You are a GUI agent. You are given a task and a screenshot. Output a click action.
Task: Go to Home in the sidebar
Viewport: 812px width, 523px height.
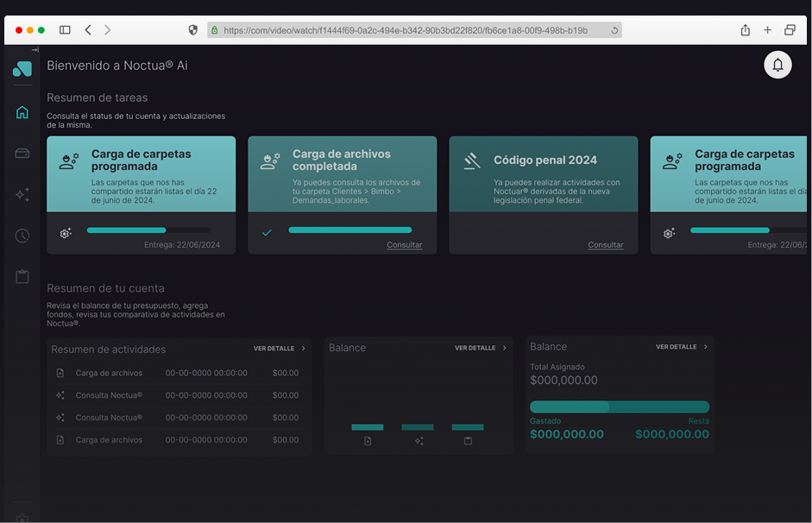[22, 112]
